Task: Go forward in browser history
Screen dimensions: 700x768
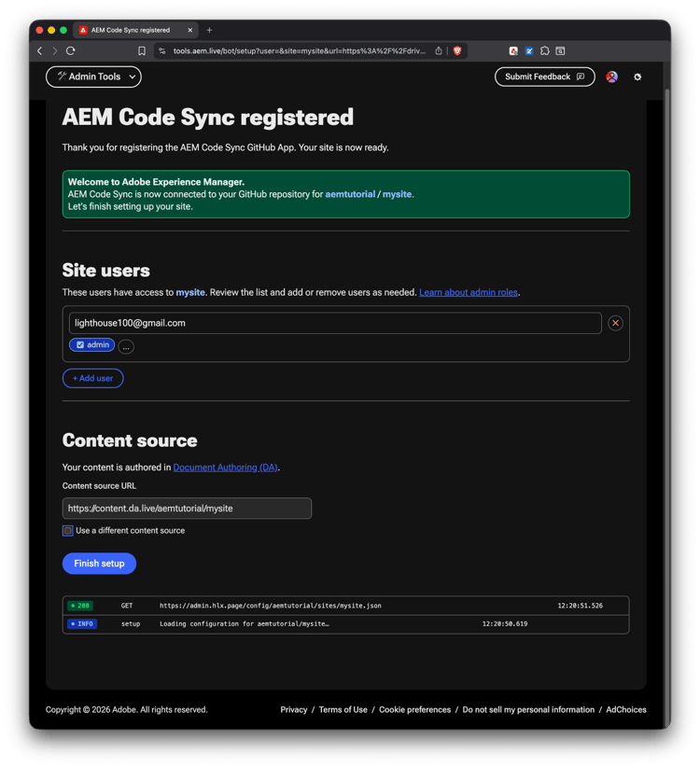Action: (x=55, y=51)
